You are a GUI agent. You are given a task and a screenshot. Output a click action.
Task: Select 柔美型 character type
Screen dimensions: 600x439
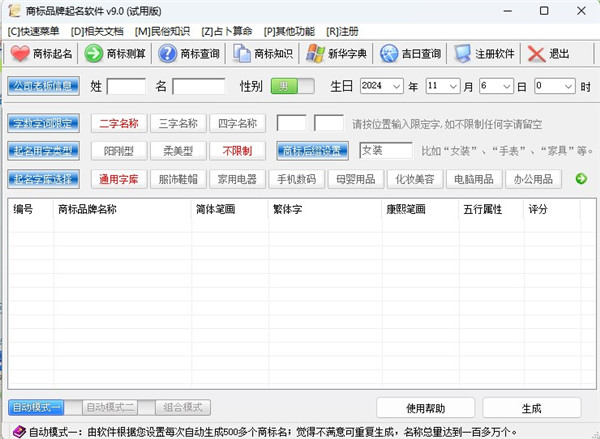tap(178, 151)
